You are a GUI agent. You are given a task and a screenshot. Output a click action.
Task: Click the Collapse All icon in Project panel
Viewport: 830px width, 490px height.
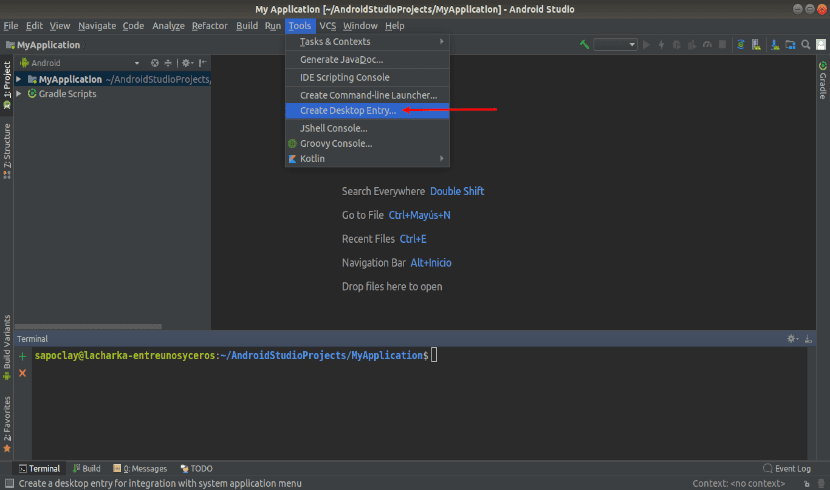(169, 63)
